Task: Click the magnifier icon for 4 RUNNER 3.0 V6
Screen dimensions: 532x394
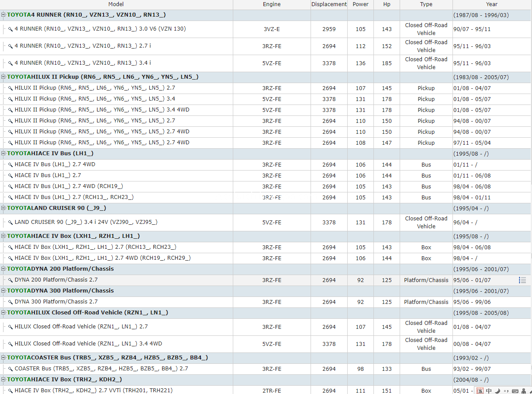Action: coord(10,29)
